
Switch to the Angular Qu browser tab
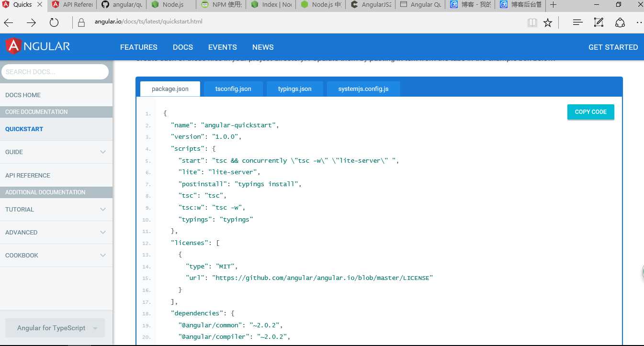[x=420, y=5]
